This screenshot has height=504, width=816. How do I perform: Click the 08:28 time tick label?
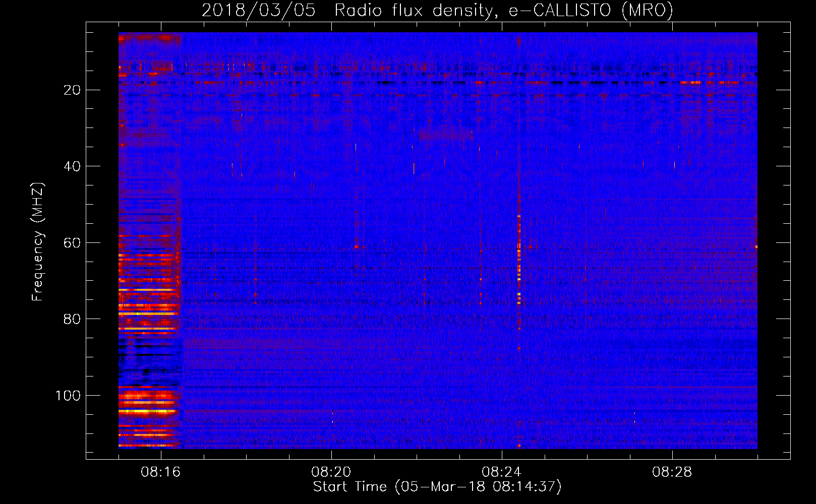pyautogui.click(x=672, y=472)
